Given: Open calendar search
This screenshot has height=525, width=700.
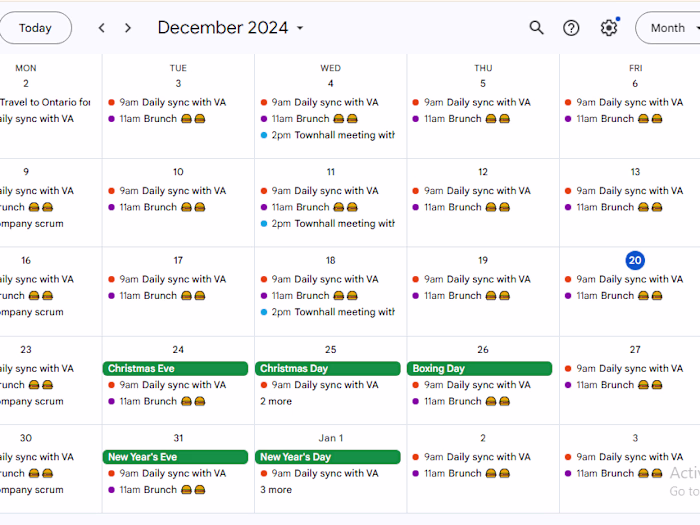Looking at the screenshot, I should click(537, 28).
